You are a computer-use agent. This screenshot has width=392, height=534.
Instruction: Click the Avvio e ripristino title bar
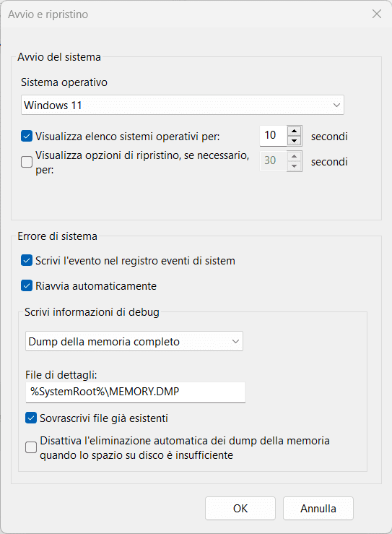[x=184, y=14]
